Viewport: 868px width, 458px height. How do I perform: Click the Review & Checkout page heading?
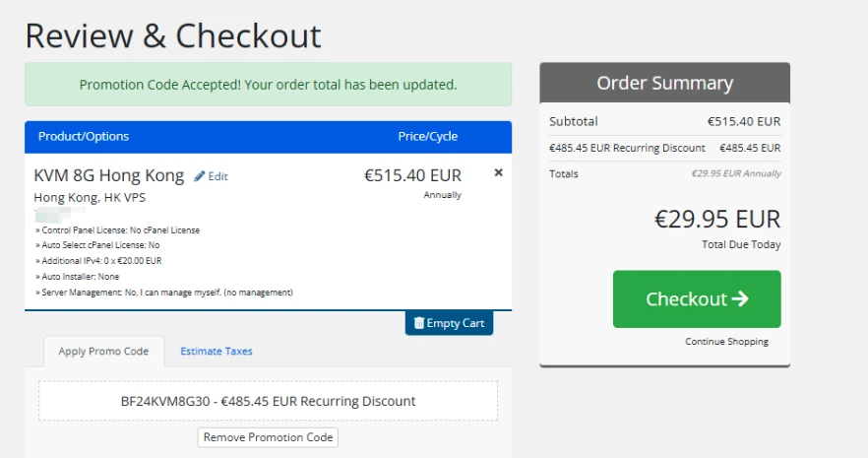[173, 35]
